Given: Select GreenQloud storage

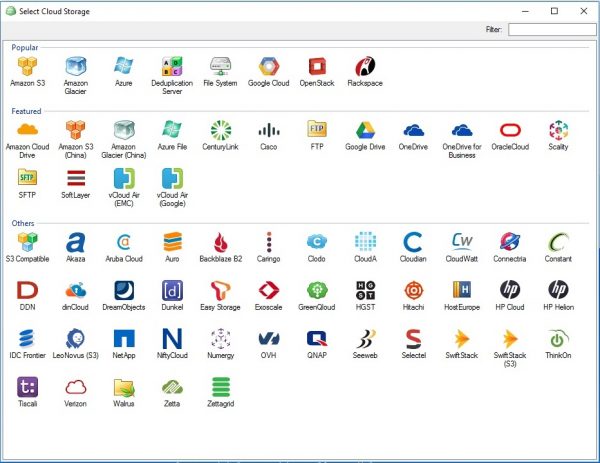Looking at the screenshot, I should [x=317, y=290].
